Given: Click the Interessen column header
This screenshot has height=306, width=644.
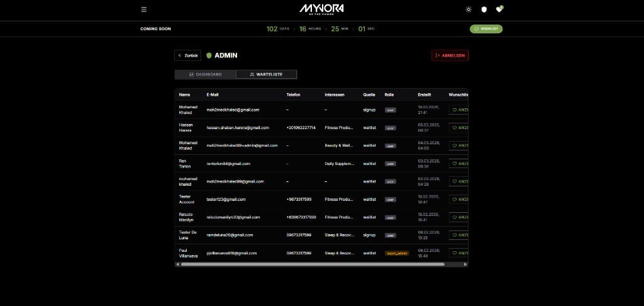Looking at the screenshot, I should tap(335, 94).
